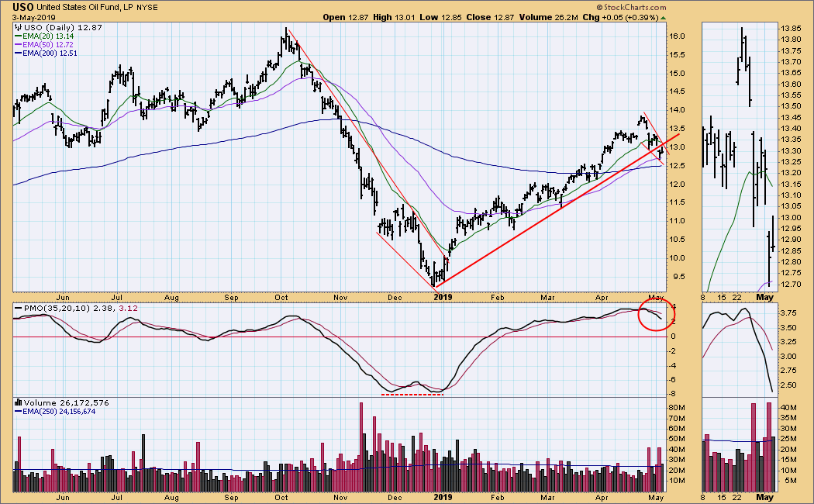Click the EMA(20) 13.14 legend text
Image resolution: width=814 pixels, height=504 pixels.
pos(48,36)
